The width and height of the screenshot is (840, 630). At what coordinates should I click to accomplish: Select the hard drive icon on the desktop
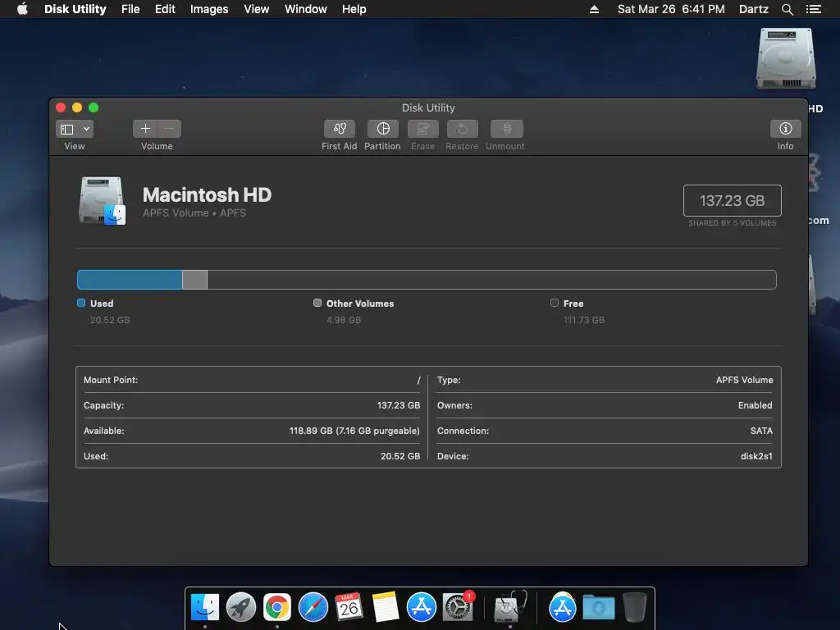(x=786, y=58)
